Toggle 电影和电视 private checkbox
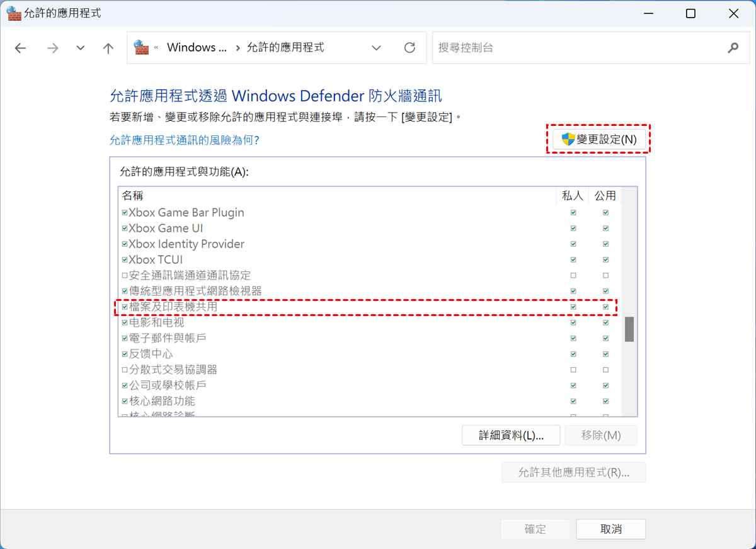This screenshot has width=756, height=549. click(573, 322)
